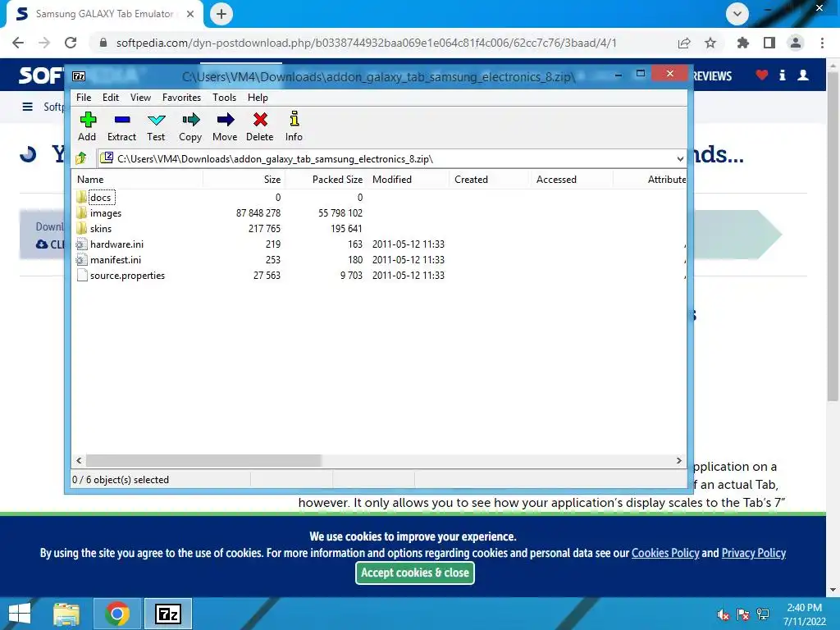Sort by the Name column header
The image size is (840, 630).
tap(137, 180)
